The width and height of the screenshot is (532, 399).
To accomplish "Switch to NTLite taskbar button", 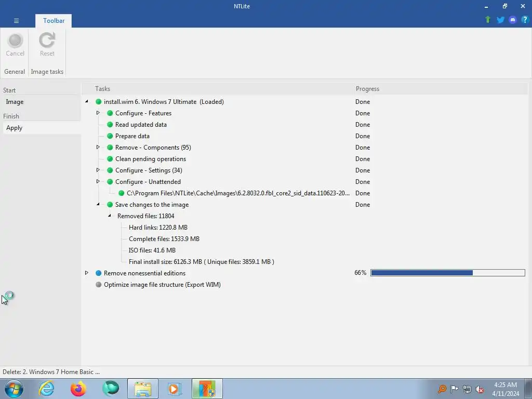I will click(207, 389).
